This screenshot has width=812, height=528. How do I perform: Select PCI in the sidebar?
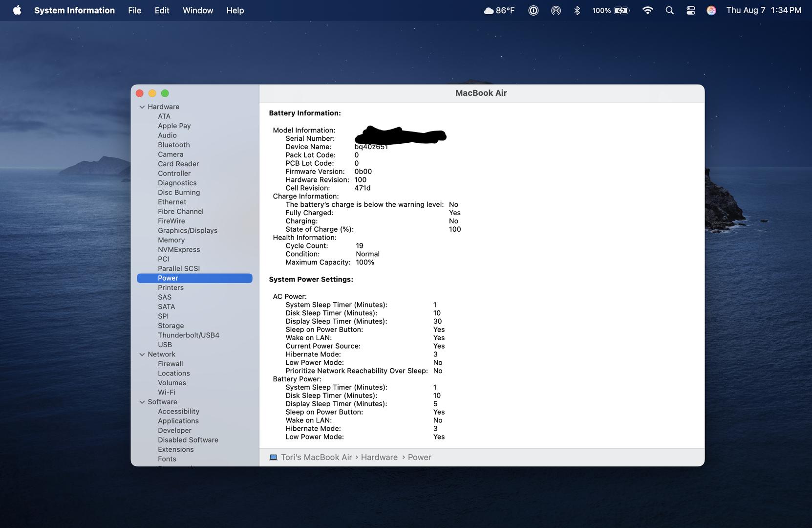[164, 259]
